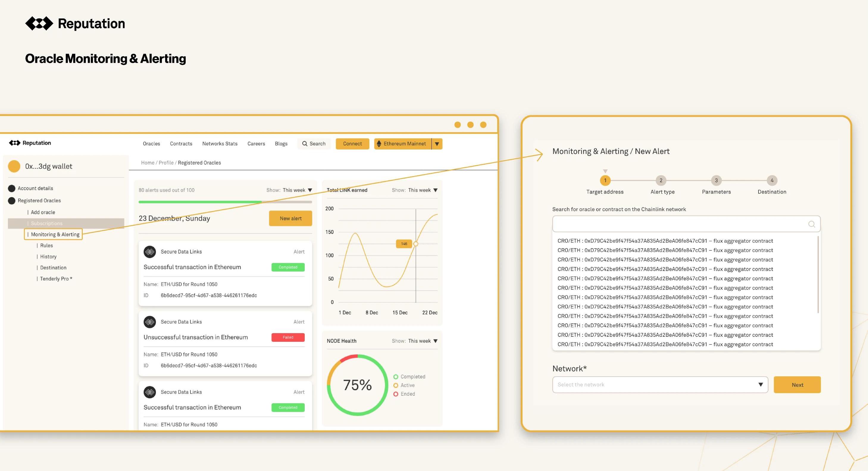This screenshot has height=471, width=868.
Task: Open the Careers menu item
Action: pos(256,144)
